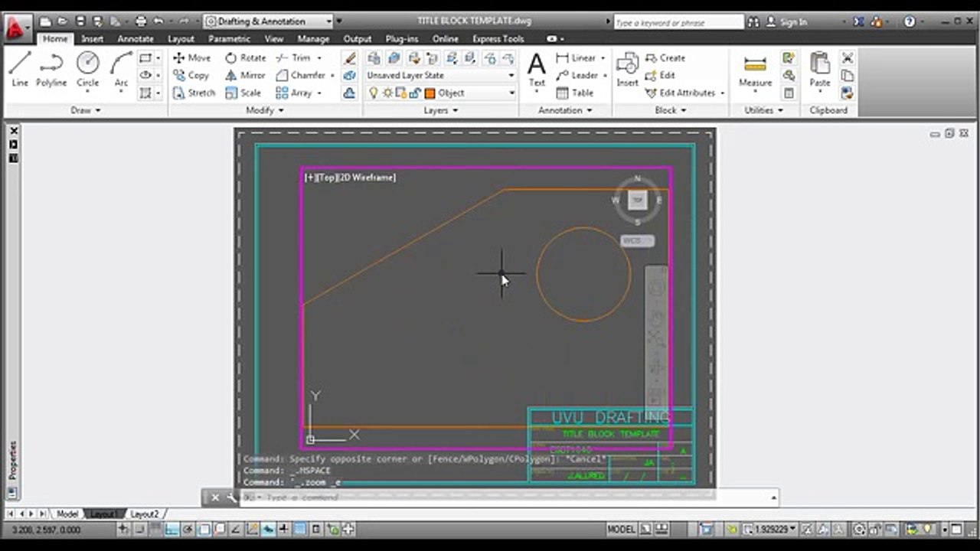
Task: Activate the Copy command
Action: pyautogui.click(x=191, y=75)
